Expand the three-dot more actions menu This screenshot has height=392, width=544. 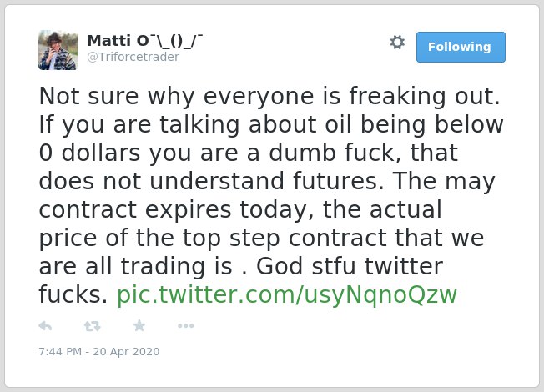[185, 326]
